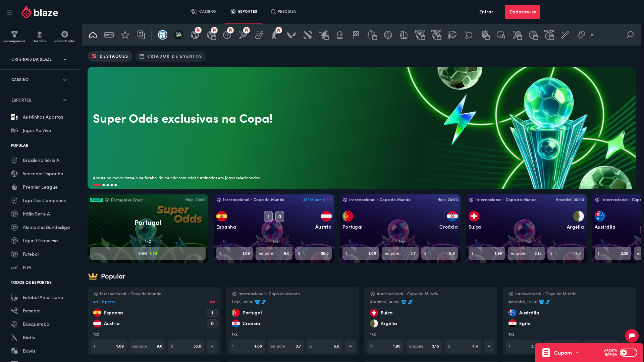This screenshot has width=644, height=362.
Task: Expand the Cupom bet slip
Action: [x=566, y=353]
